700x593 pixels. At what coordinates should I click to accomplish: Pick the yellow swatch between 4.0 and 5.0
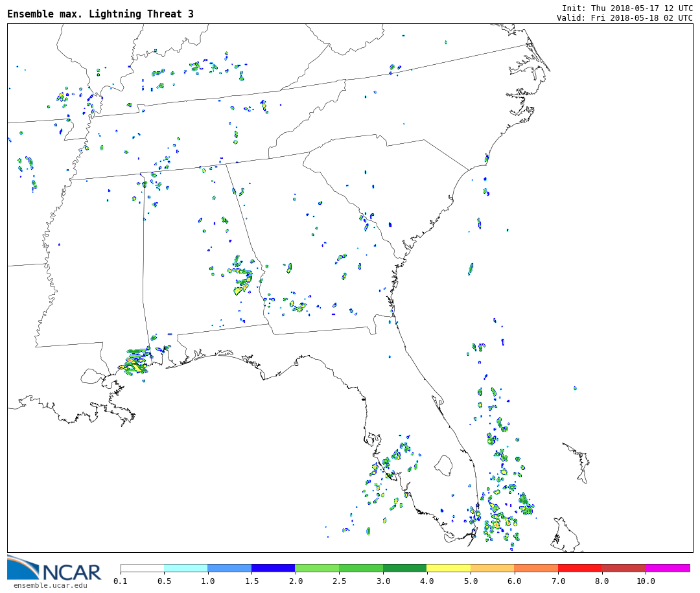point(449,568)
